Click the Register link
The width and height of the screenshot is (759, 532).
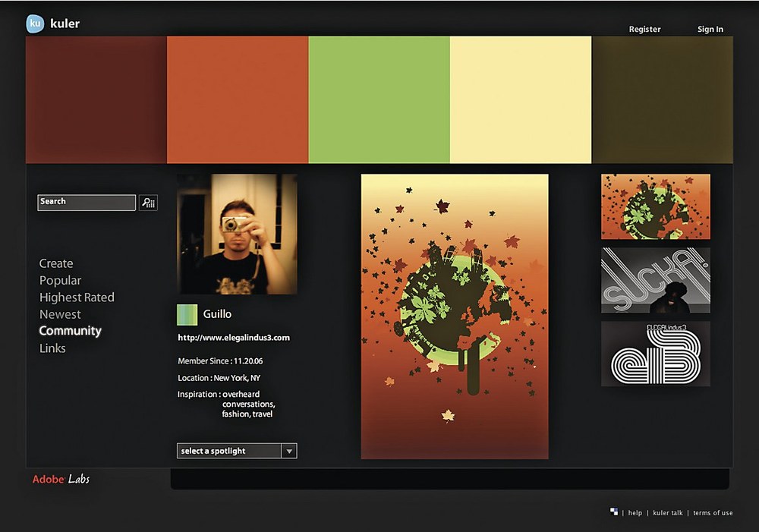click(644, 30)
